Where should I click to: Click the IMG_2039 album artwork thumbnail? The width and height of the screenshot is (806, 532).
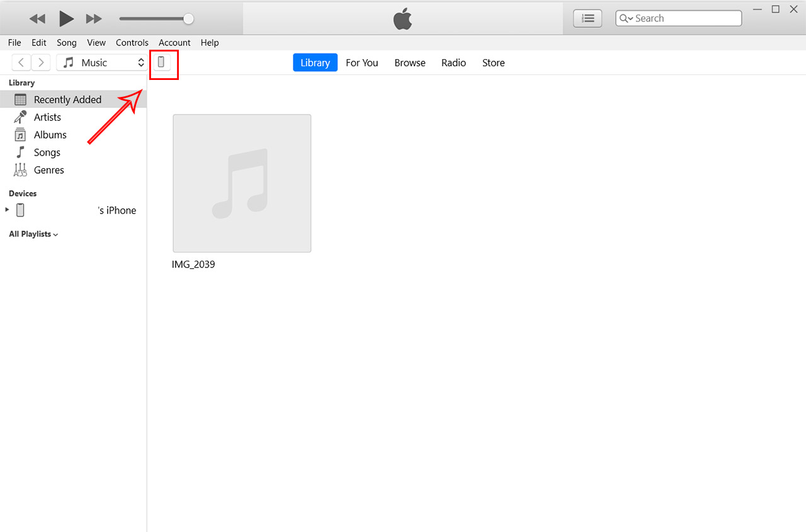click(242, 183)
